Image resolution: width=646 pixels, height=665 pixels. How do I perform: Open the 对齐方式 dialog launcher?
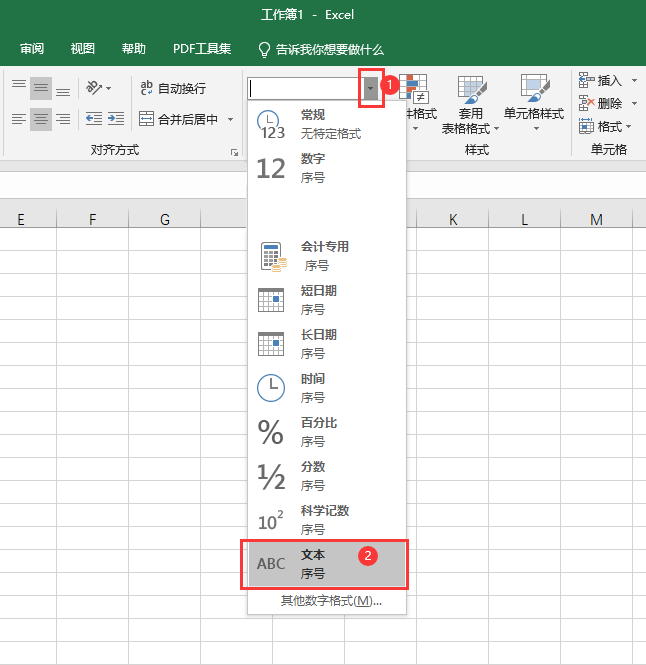234,152
